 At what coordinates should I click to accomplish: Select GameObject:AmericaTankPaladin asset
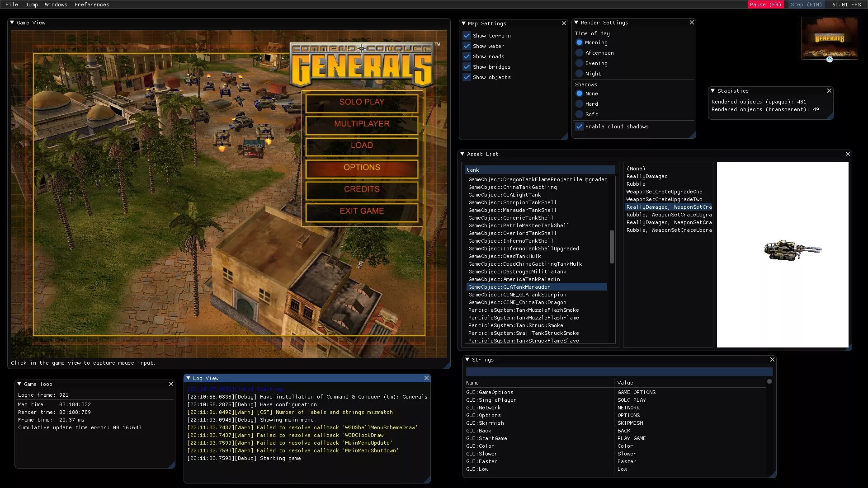[537, 279]
